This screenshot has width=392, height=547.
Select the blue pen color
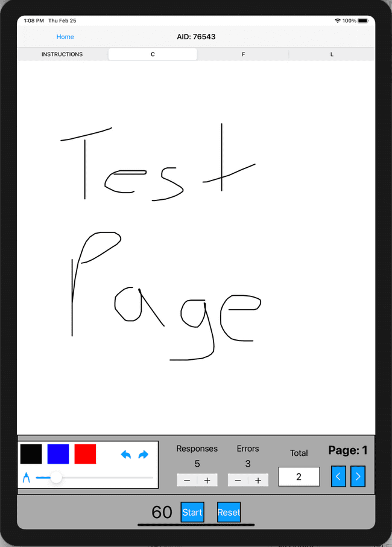point(58,454)
